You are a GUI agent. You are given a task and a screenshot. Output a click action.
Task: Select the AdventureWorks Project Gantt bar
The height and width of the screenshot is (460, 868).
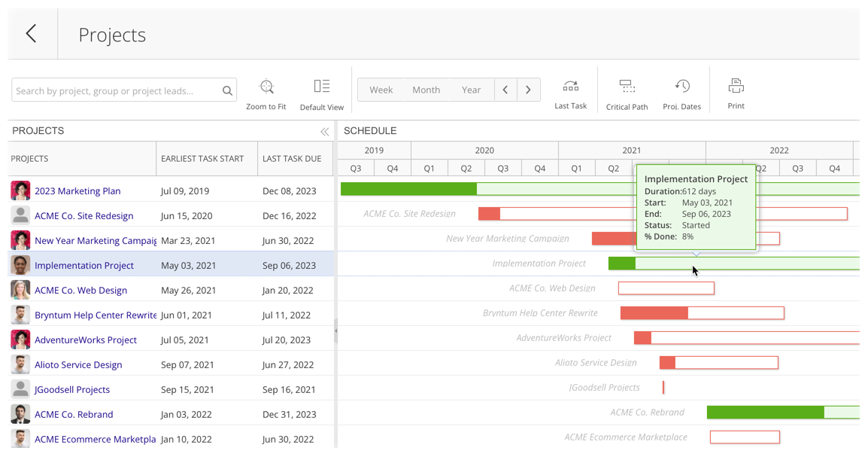[x=747, y=337]
